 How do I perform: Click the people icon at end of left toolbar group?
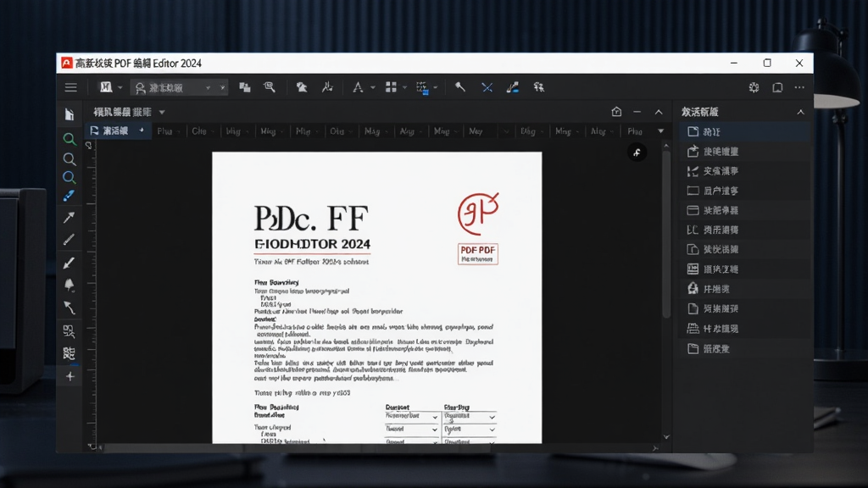[538, 87]
